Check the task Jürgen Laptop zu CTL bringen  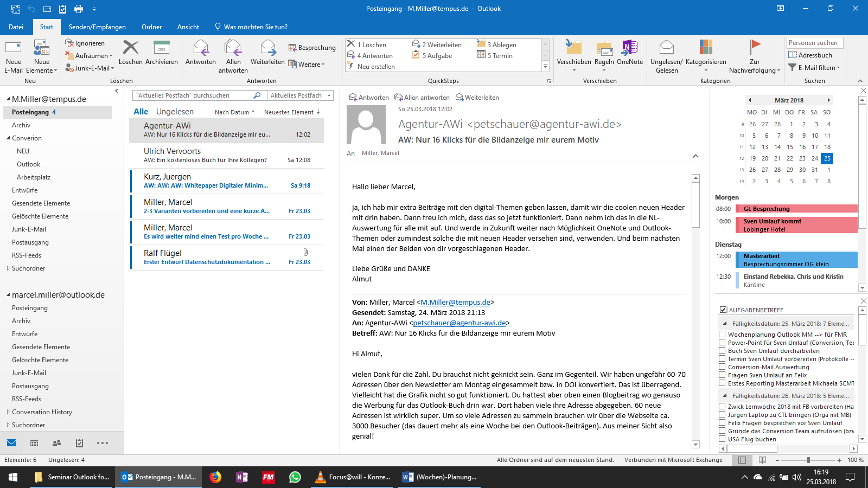click(722, 415)
